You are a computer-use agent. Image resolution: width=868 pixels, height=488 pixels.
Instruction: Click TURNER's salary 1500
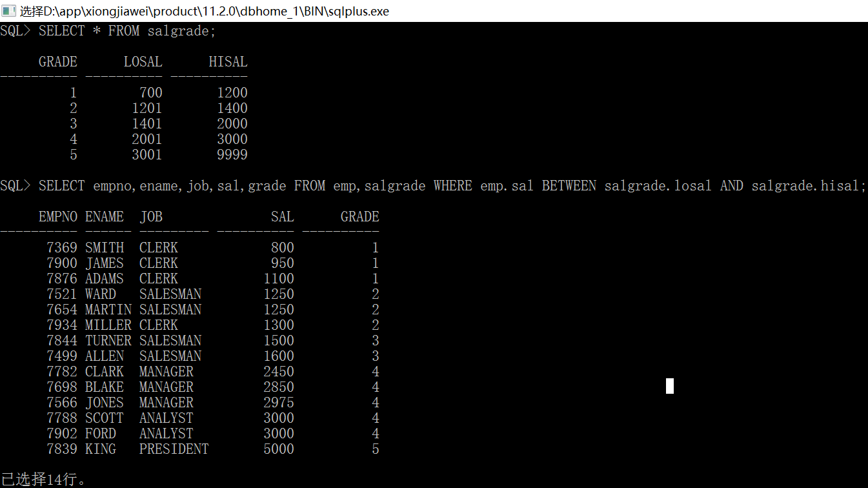(x=278, y=341)
